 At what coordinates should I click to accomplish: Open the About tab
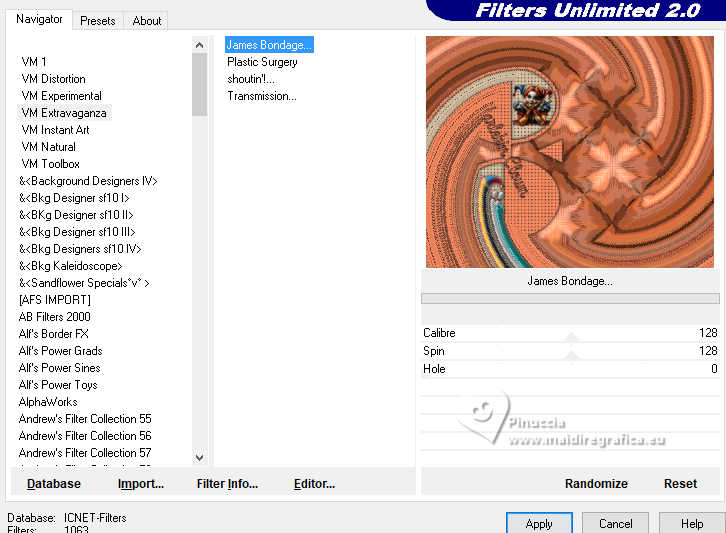pos(147,21)
